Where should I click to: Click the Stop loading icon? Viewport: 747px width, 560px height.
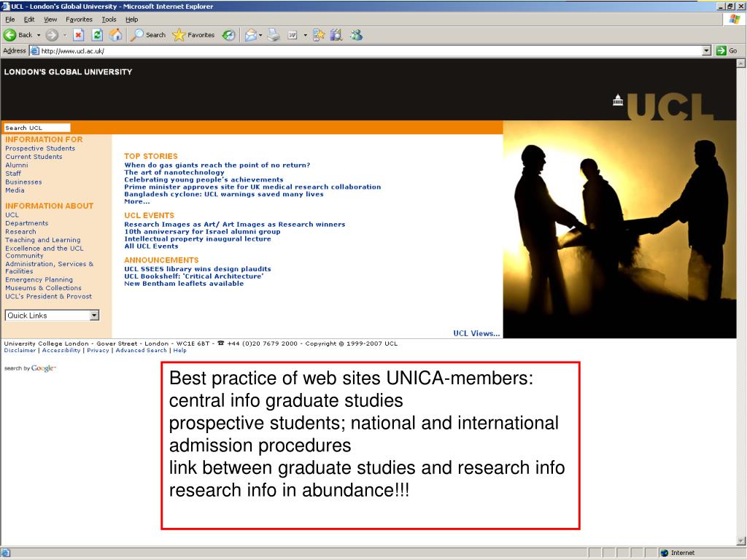point(79,35)
